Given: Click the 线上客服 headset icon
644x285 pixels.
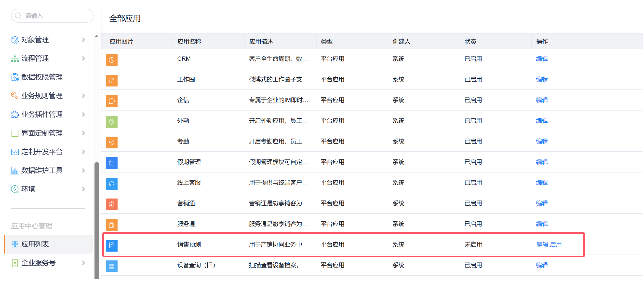Looking at the screenshot, I should (111, 184).
